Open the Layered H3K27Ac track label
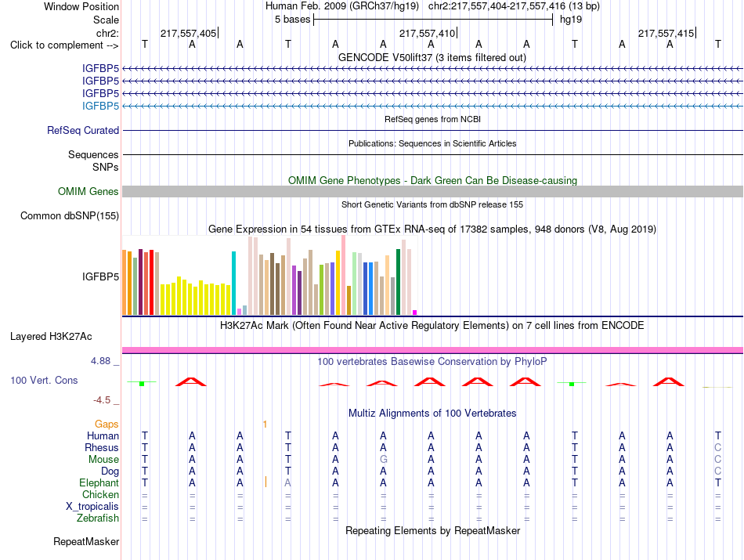This screenshot has width=744, height=560. click(51, 337)
